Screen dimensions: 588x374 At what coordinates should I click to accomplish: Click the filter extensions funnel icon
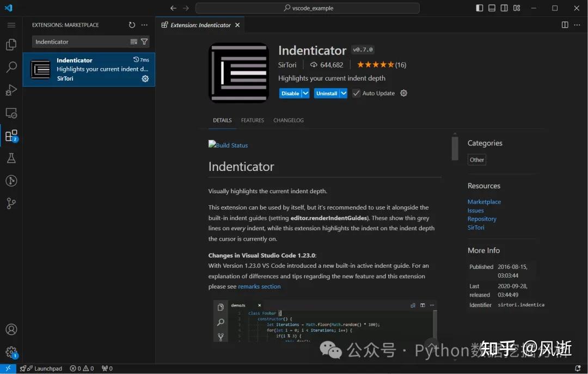tap(144, 42)
